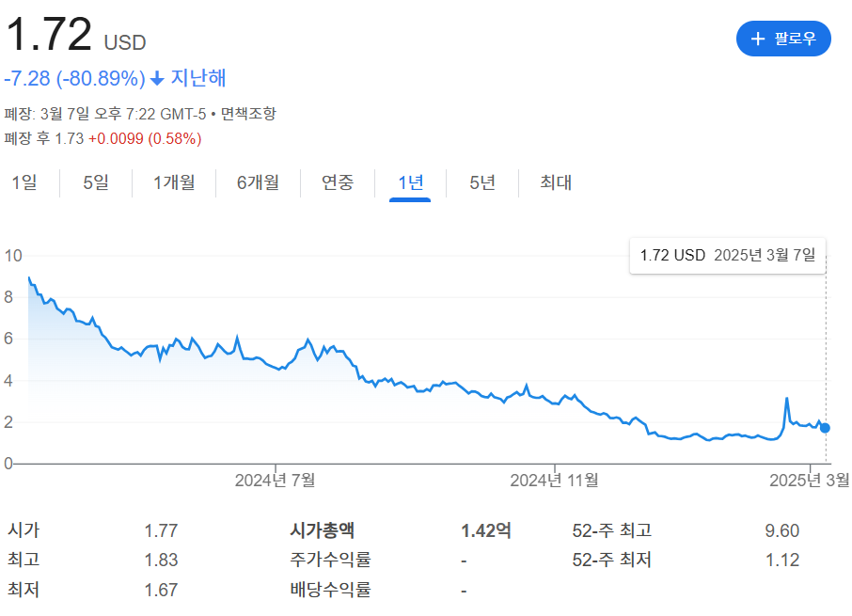Viewport: 852px width, 616px height.
Task: Click the plus icon on the 팔로우 button
Action: tap(756, 39)
